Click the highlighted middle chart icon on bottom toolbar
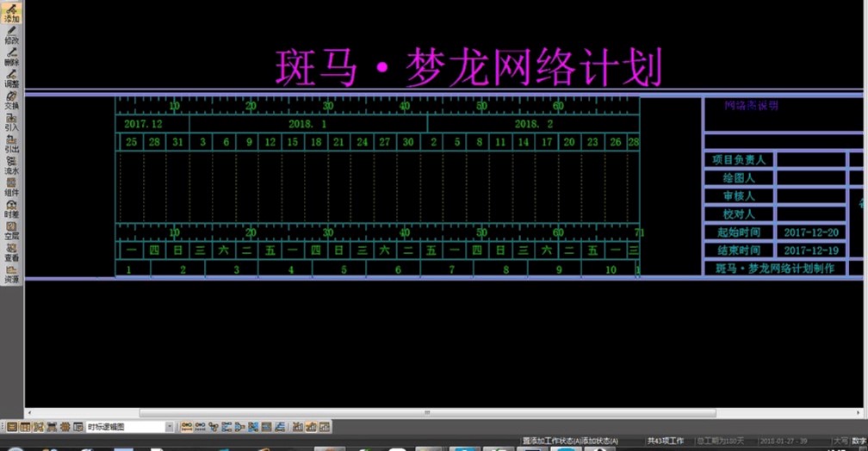 click(311, 427)
